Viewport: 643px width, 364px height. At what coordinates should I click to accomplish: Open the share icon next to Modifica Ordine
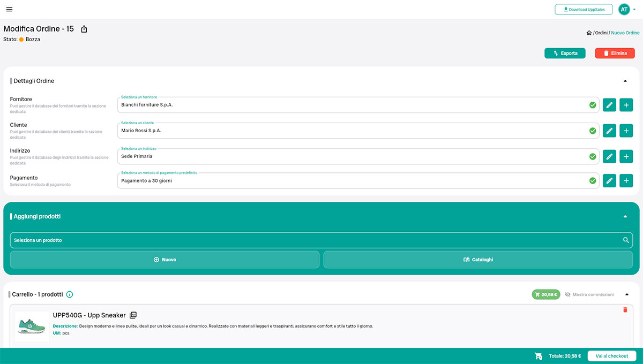tap(84, 29)
